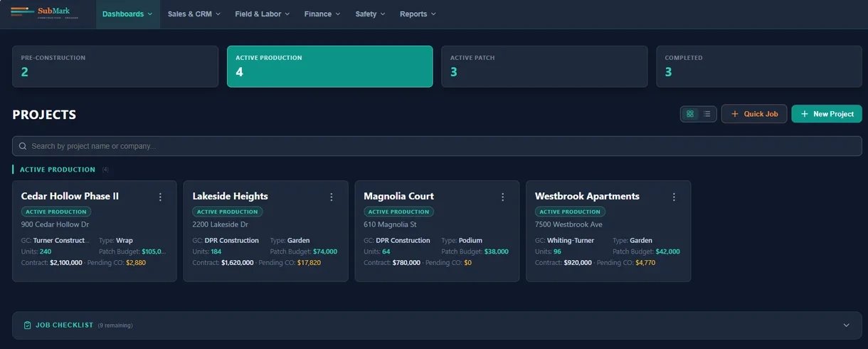Click the $2,880 pending CO amount
The height and width of the screenshot is (349, 868).
pyautogui.click(x=136, y=263)
